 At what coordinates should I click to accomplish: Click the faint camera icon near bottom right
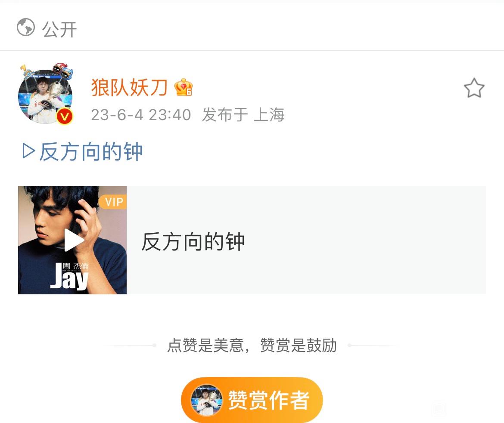439,409
